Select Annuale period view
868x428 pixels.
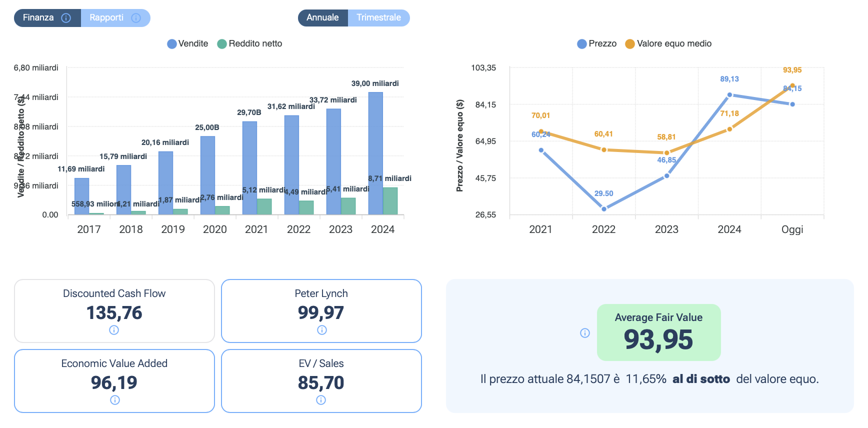(x=322, y=18)
